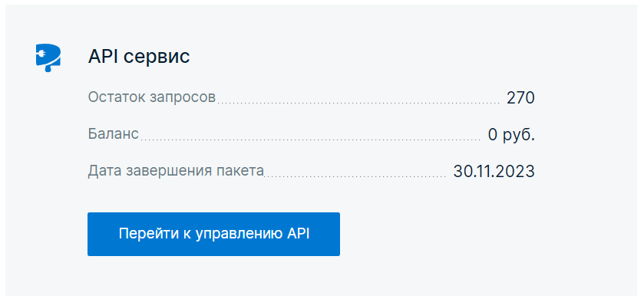The width and height of the screenshot is (644, 299).
Task: Click the drip tail under the API icon
Action: click(48, 69)
